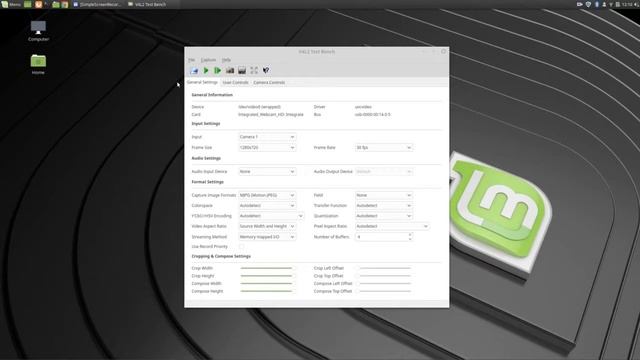Click the V4L2 Test Bench taskbar button

click(147, 4)
